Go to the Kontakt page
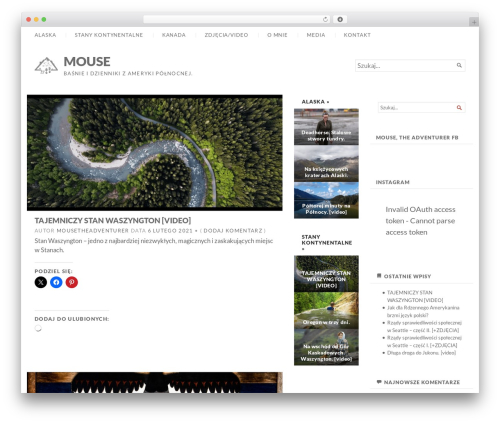Image resolution: width=500 pixels, height=423 pixels. tap(357, 35)
